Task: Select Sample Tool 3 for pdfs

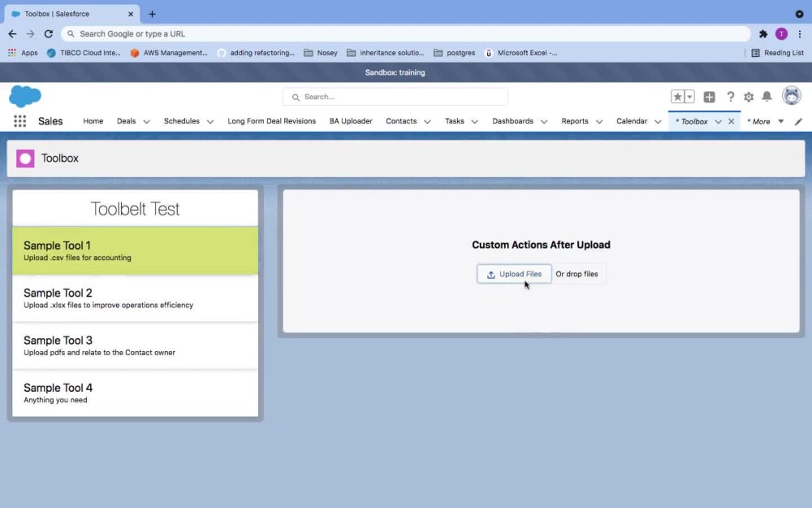Action: pos(135,345)
